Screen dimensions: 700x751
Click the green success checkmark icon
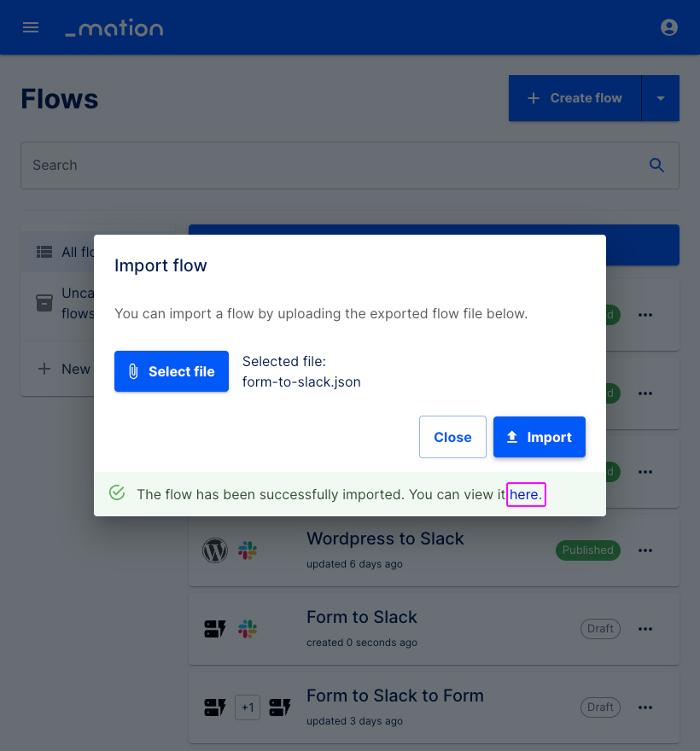(x=117, y=492)
